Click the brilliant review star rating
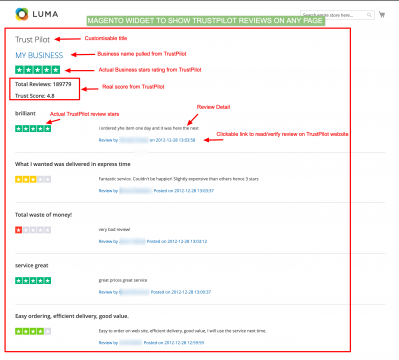This screenshot has width=399, height=360. pos(33,129)
